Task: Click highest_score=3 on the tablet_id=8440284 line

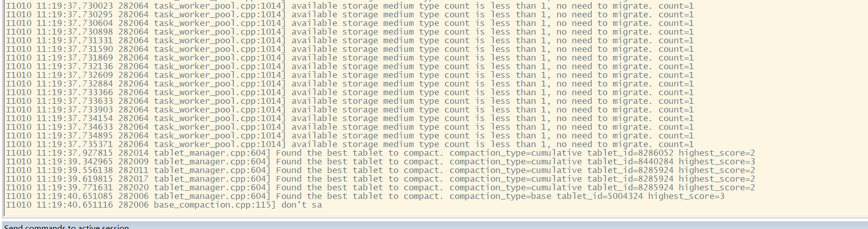Action: click(717, 162)
